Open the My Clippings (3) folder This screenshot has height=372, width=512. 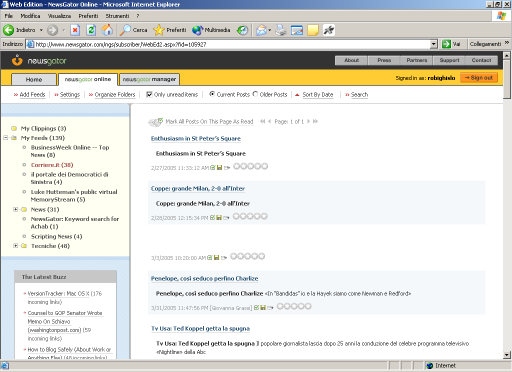pos(43,128)
